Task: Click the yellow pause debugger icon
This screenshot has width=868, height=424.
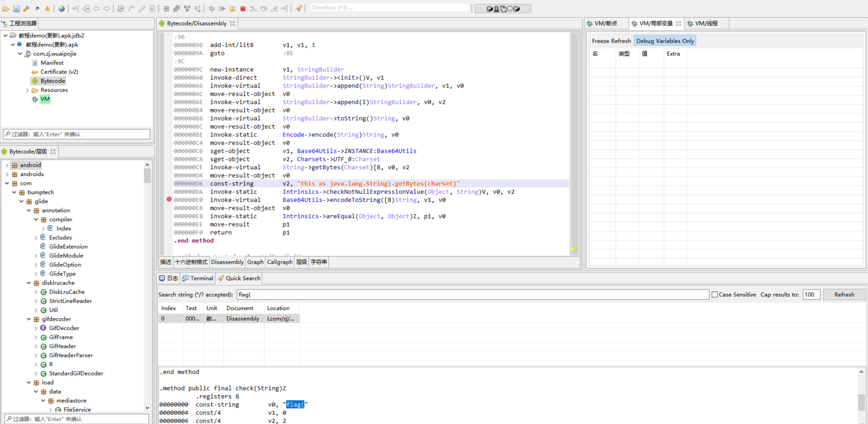Action: (232, 8)
